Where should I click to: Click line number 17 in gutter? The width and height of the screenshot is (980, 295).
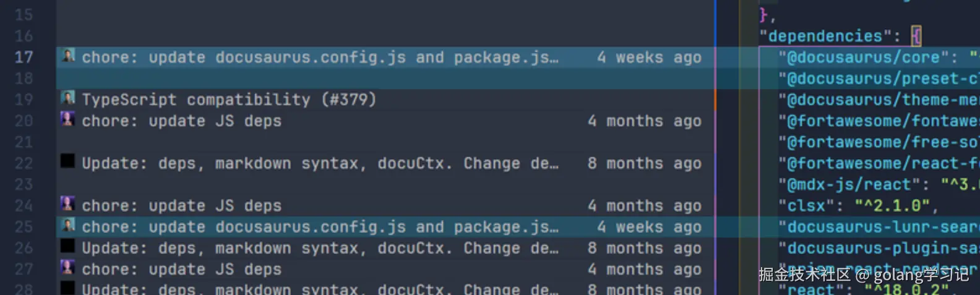coord(24,58)
